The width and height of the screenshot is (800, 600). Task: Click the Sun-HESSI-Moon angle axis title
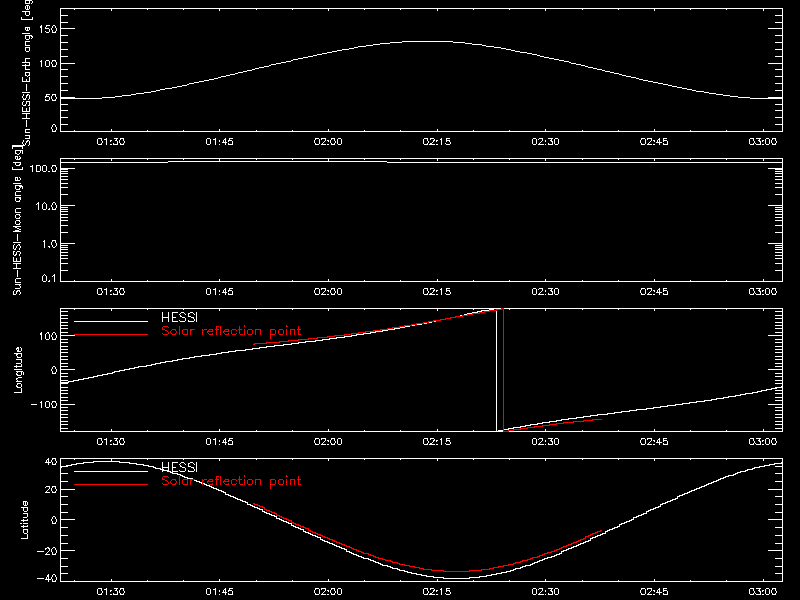point(17,220)
